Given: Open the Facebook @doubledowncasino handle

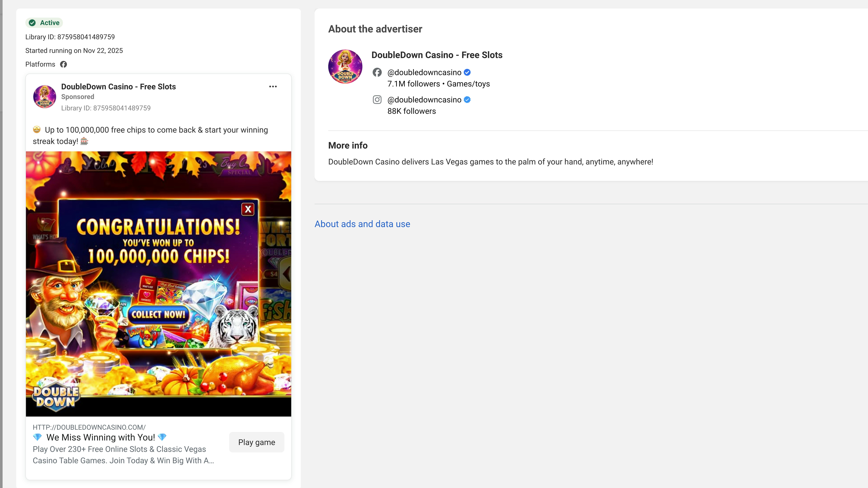Looking at the screenshot, I should point(424,72).
